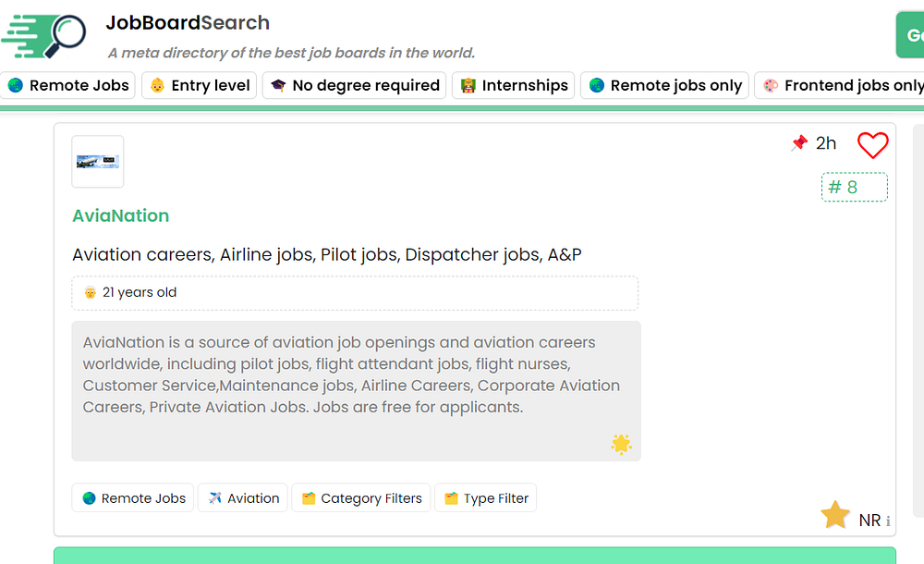Select the Remote Jobs filter in top bar
This screenshot has height=564, width=924.
point(69,86)
